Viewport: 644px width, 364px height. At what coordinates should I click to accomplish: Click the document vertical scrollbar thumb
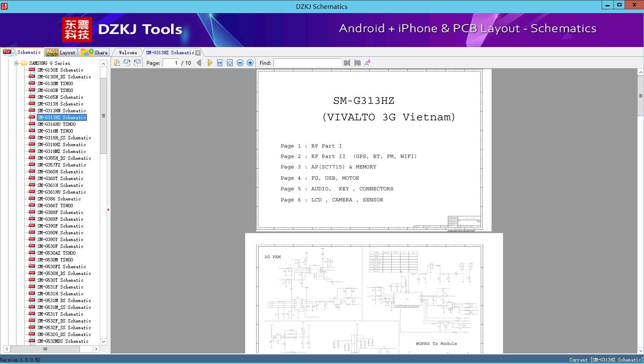pyautogui.click(x=641, y=96)
